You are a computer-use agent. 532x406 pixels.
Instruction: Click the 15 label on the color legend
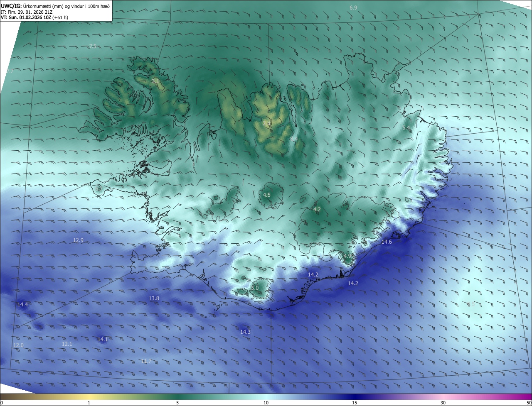tap(355, 403)
